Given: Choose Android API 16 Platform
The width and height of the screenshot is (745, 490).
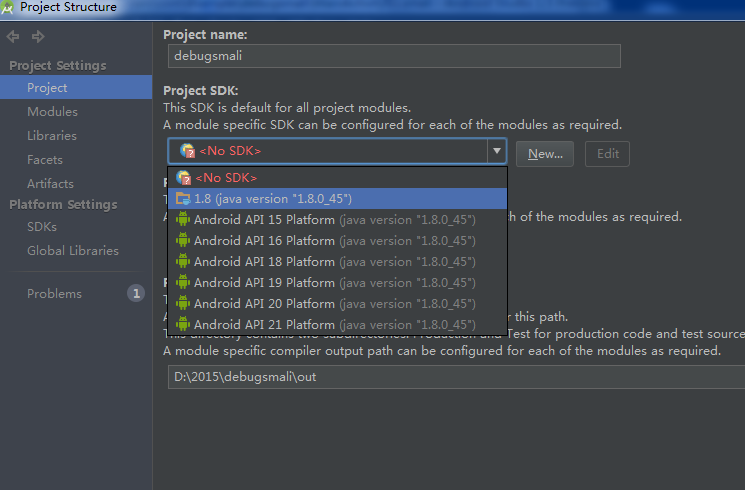Looking at the screenshot, I should pos(337,240).
